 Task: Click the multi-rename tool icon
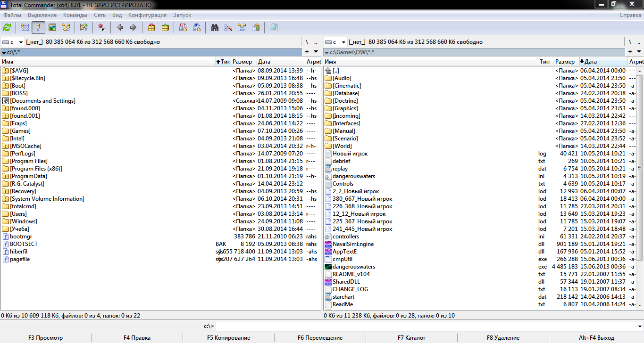[228, 28]
